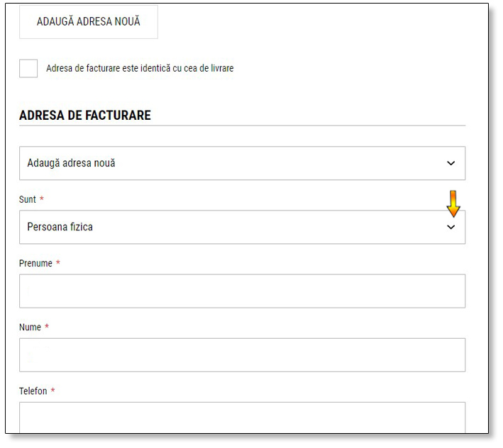Image resolution: width=503 pixels, height=448 pixels.
Task: Click the required asterisk next to Telefon
Action: pos(52,391)
